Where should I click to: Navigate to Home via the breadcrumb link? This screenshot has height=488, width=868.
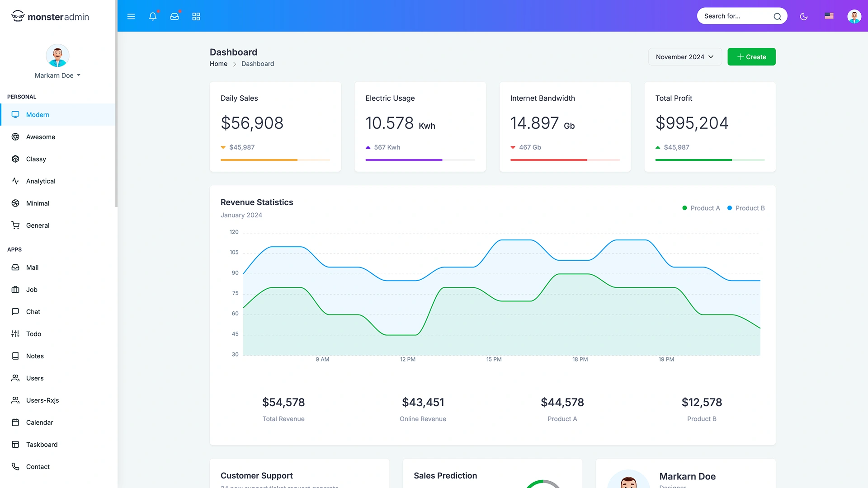pyautogui.click(x=218, y=64)
